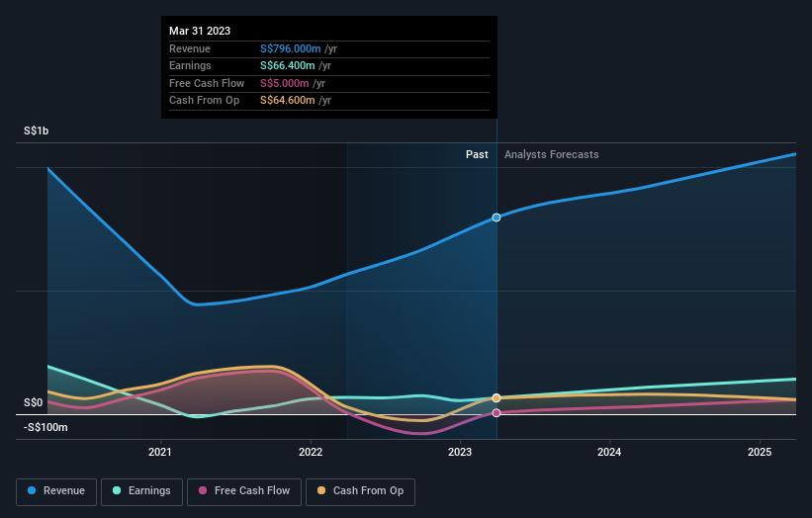
Task: Click the Cash From Op orange data point marker
Action: 496,398
